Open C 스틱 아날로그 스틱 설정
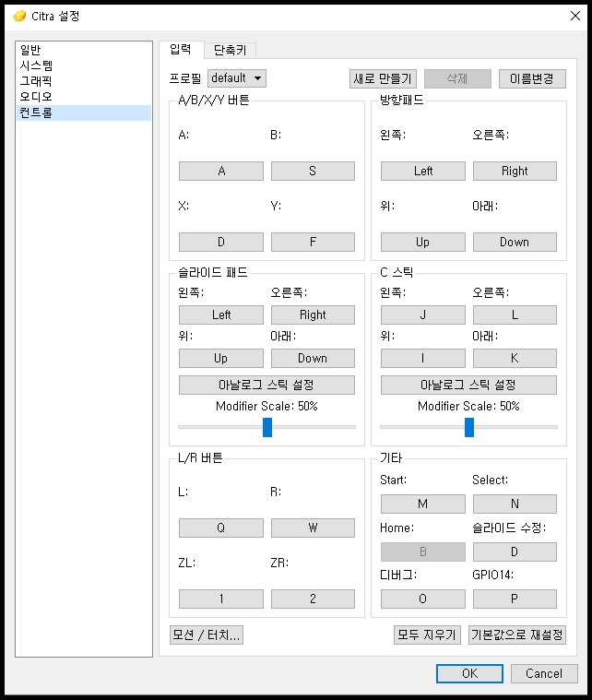 [468, 385]
